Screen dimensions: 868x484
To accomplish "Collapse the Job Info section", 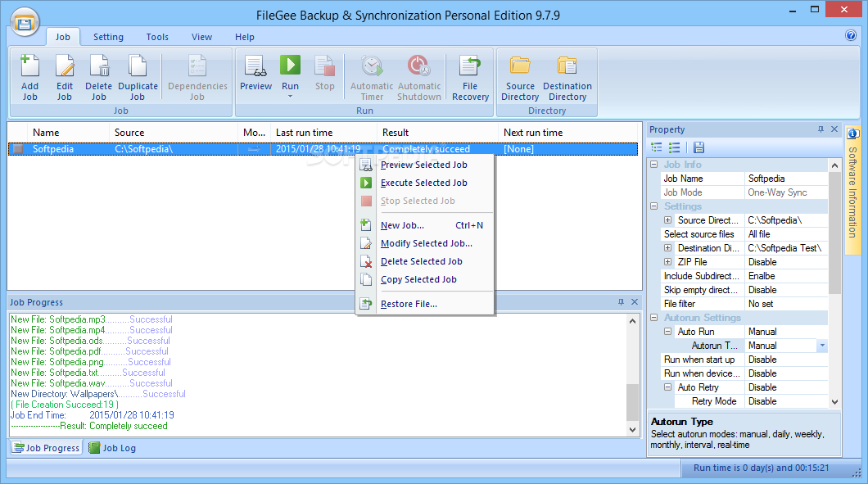I will [653, 165].
